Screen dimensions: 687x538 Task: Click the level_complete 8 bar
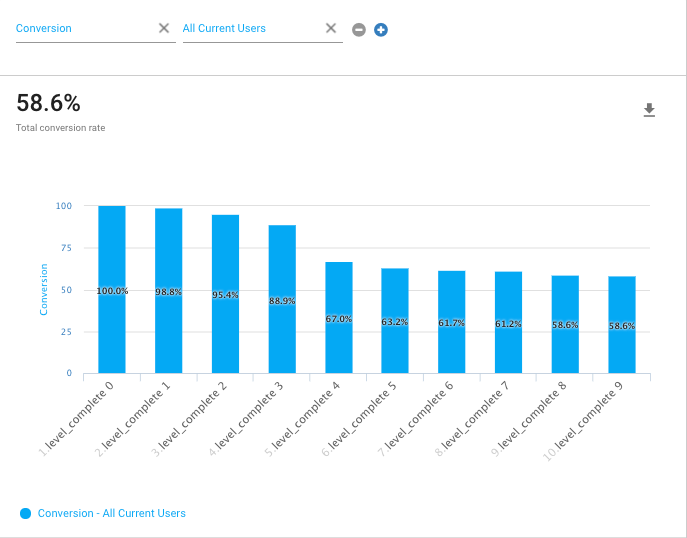point(565,325)
